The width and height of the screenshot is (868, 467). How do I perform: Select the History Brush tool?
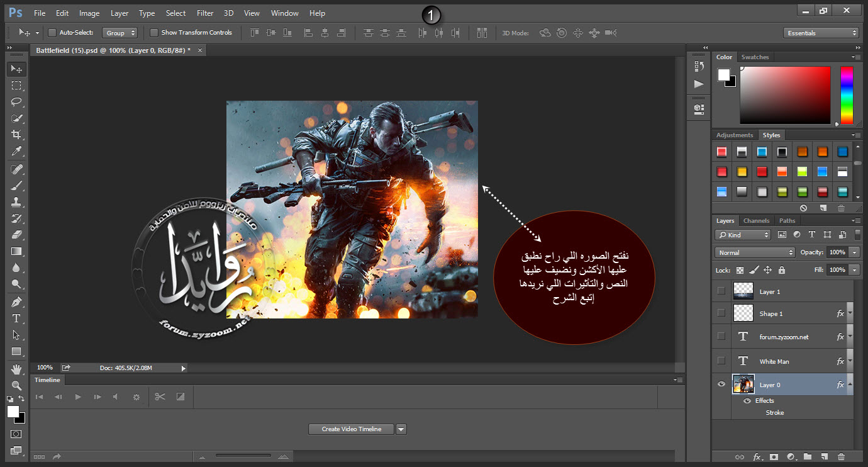(x=16, y=218)
